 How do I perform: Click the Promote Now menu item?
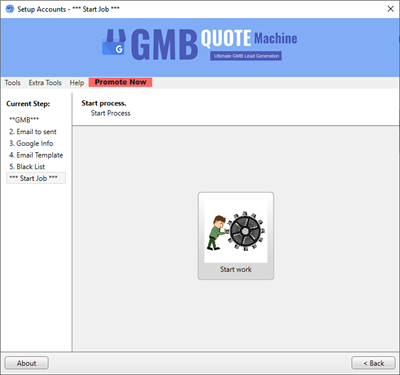pyautogui.click(x=120, y=82)
